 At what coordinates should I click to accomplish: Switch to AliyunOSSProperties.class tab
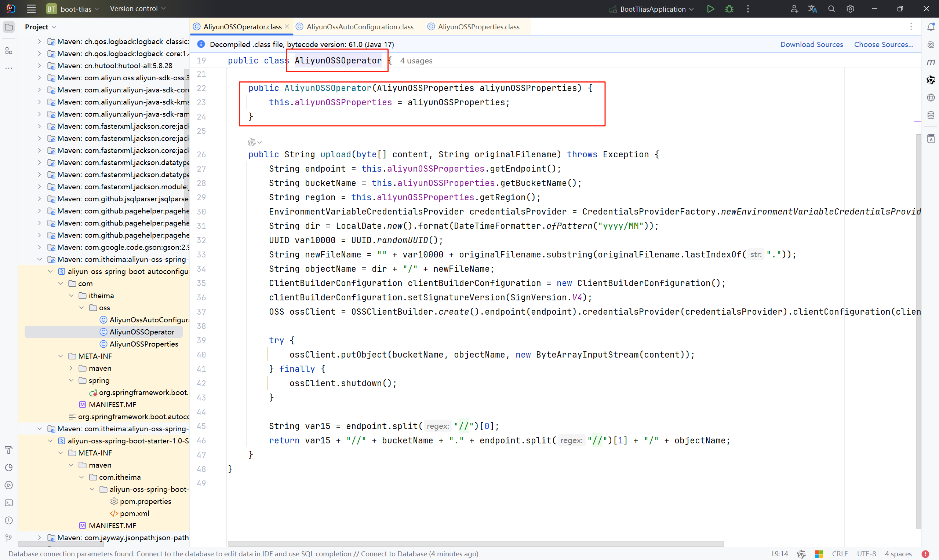coord(478,27)
